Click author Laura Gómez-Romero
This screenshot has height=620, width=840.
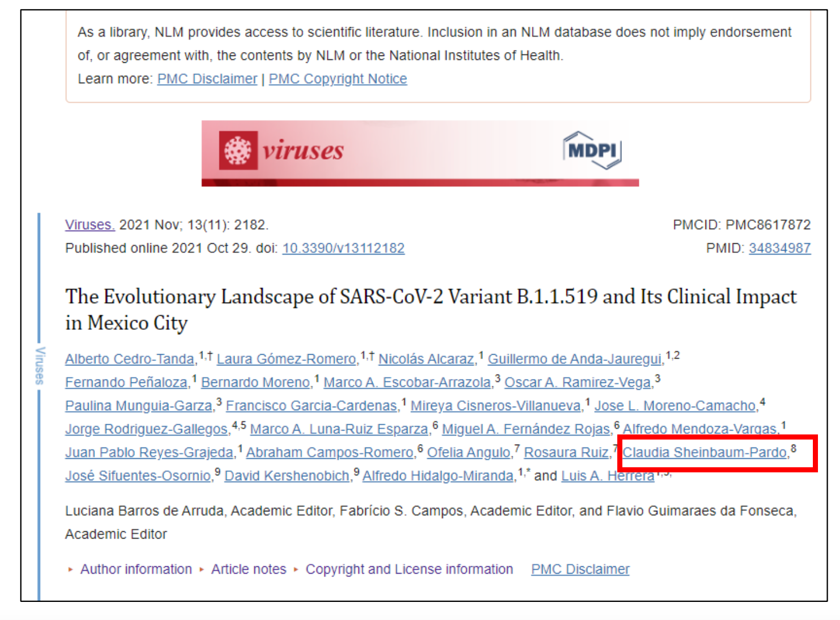(x=286, y=359)
